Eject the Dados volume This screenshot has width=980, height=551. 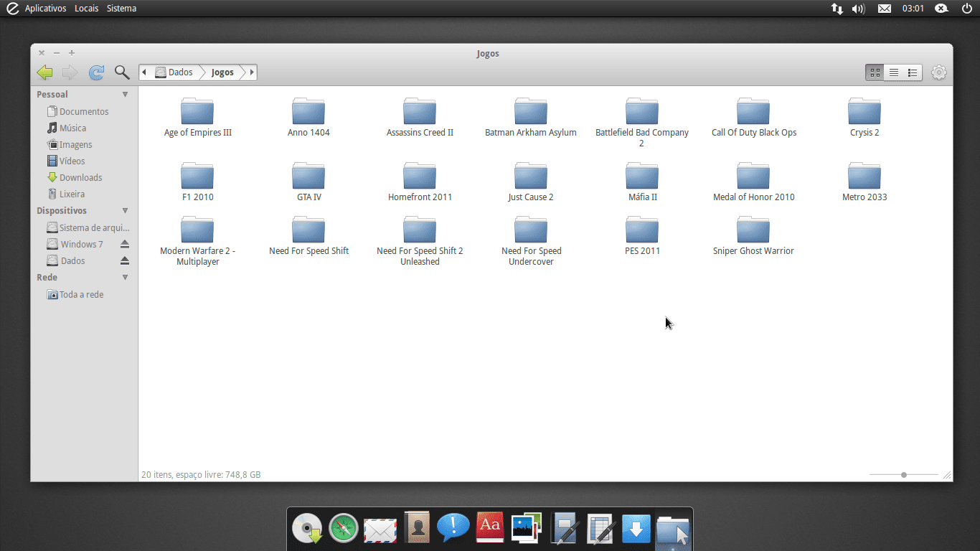pos(125,260)
